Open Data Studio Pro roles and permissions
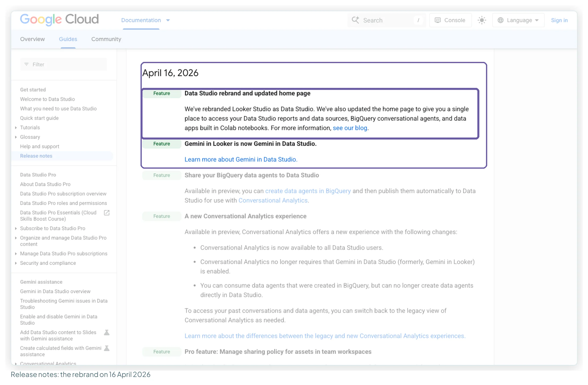Viewport: 588px width, 385px height. (x=63, y=203)
